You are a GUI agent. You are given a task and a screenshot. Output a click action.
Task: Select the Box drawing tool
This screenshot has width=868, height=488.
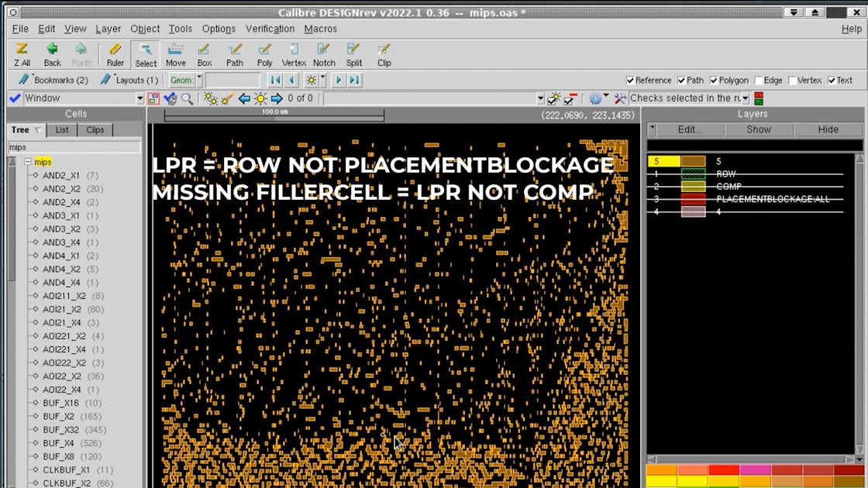pyautogui.click(x=204, y=54)
